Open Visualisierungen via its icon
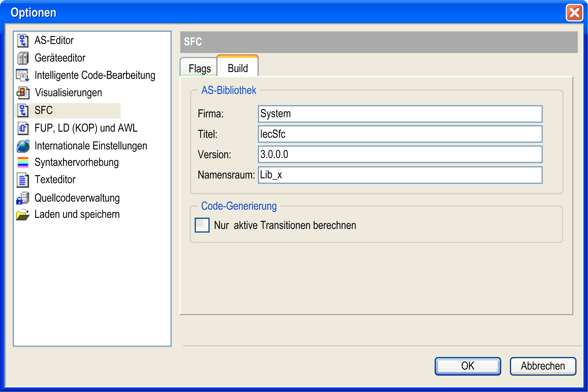The height and width of the screenshot is (392, 588). tap(23, 93)
